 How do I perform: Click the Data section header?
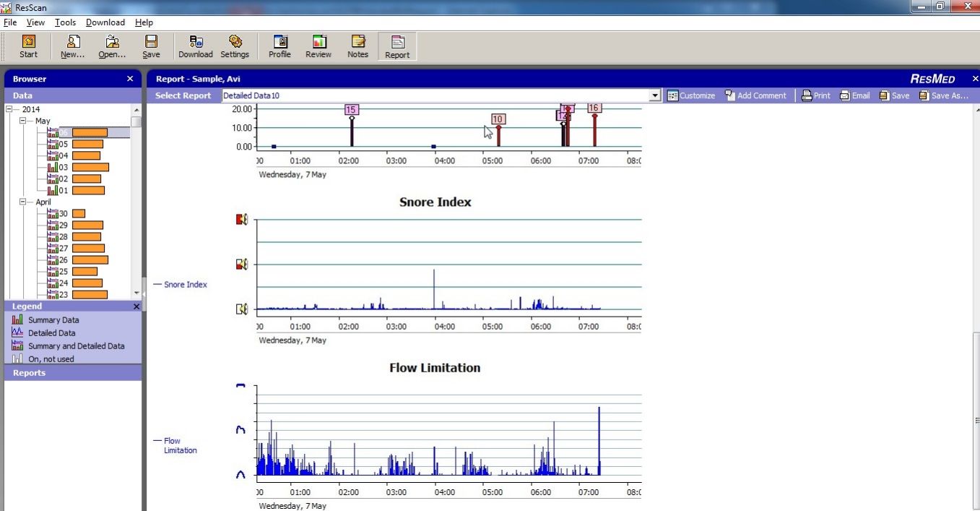(x=73, y=95)
